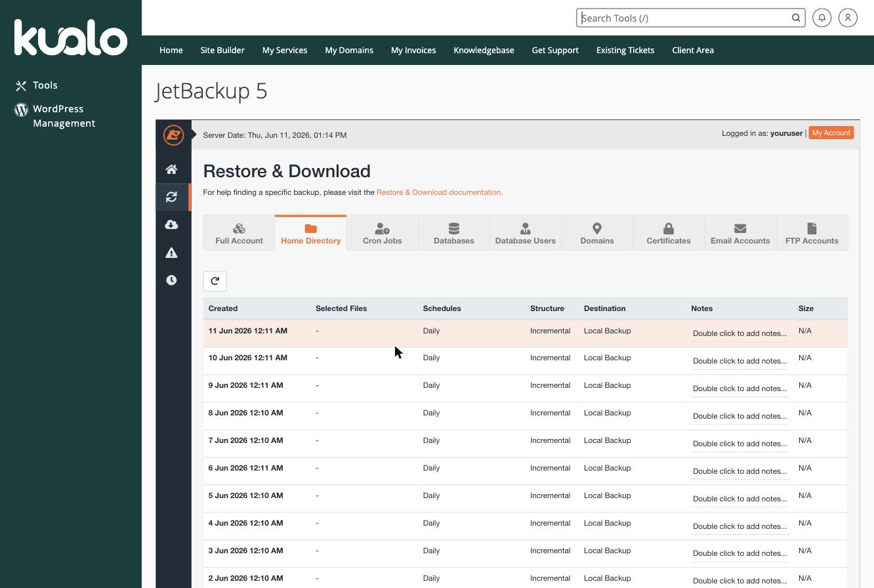Select the 7 Jun 2026 12:10 AM backup
The image size is (874, 588).
pos(526,444)
